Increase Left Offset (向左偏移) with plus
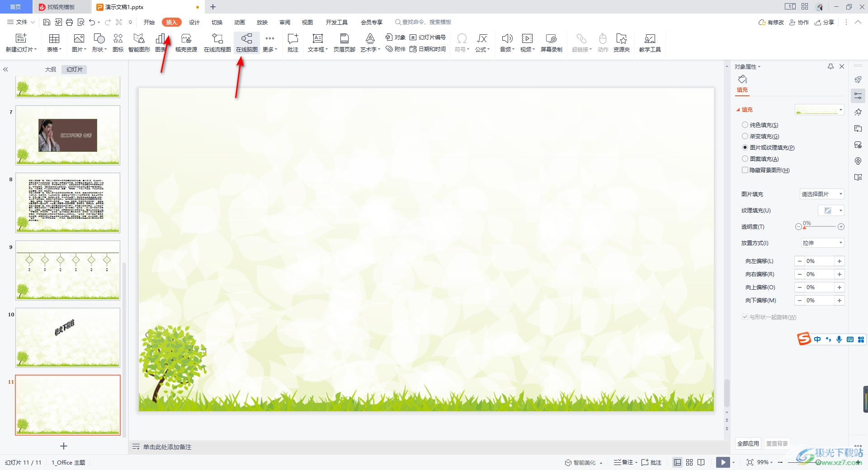 [840, 261]
